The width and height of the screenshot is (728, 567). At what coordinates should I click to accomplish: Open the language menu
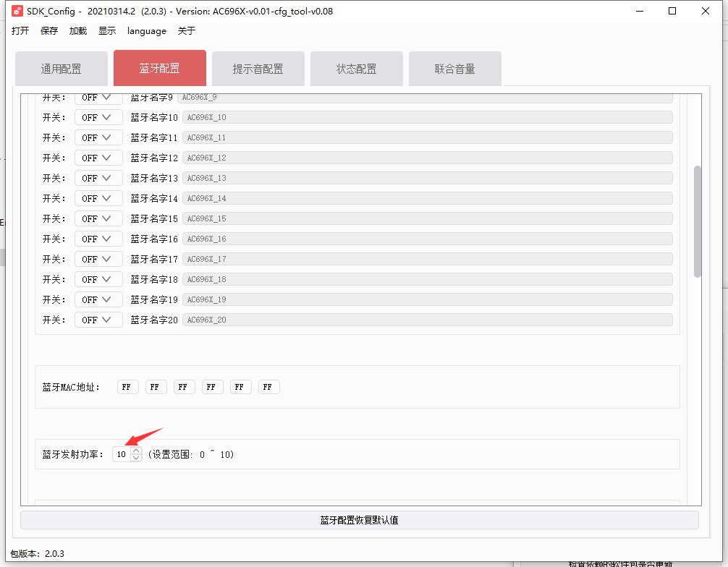click(x=147, y=30)
